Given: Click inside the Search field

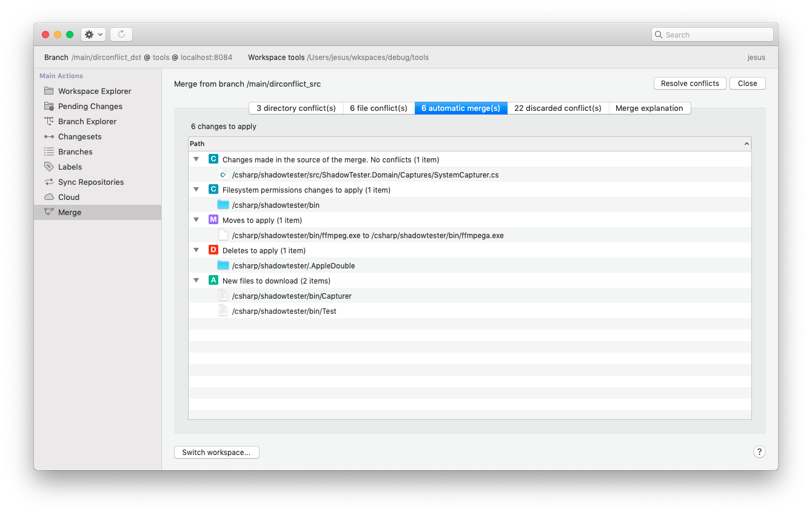Looking at the screenshot, I should [712, 35].
